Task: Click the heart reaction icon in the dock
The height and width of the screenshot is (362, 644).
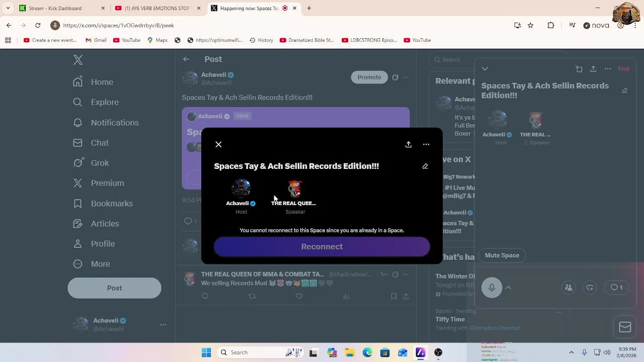Action: [590, 288]
